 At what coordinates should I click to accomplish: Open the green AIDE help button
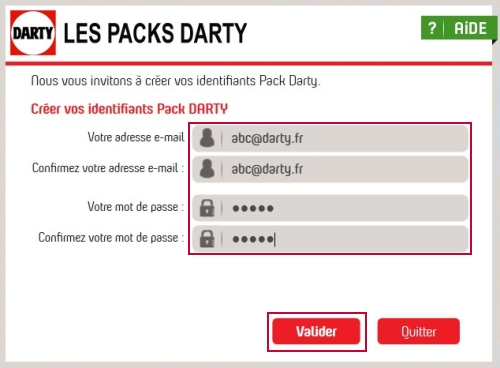coord(459,28)
